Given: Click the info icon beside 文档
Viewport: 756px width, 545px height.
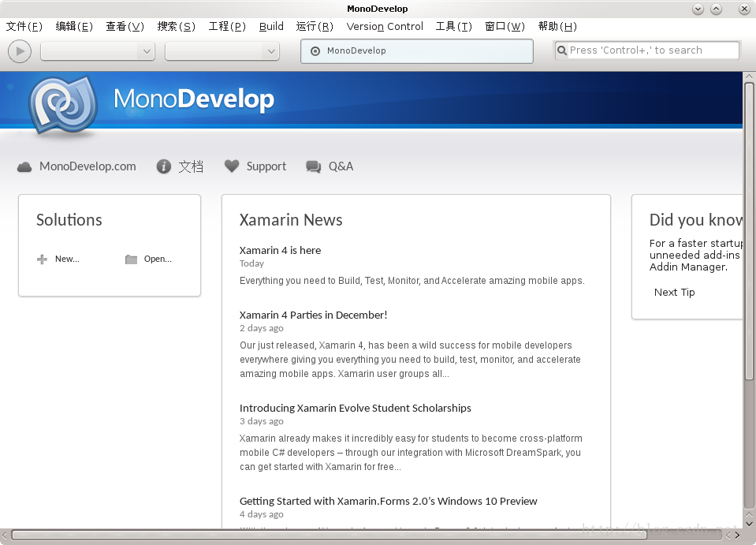Looking at the screenshot, I should click(164, 166).
